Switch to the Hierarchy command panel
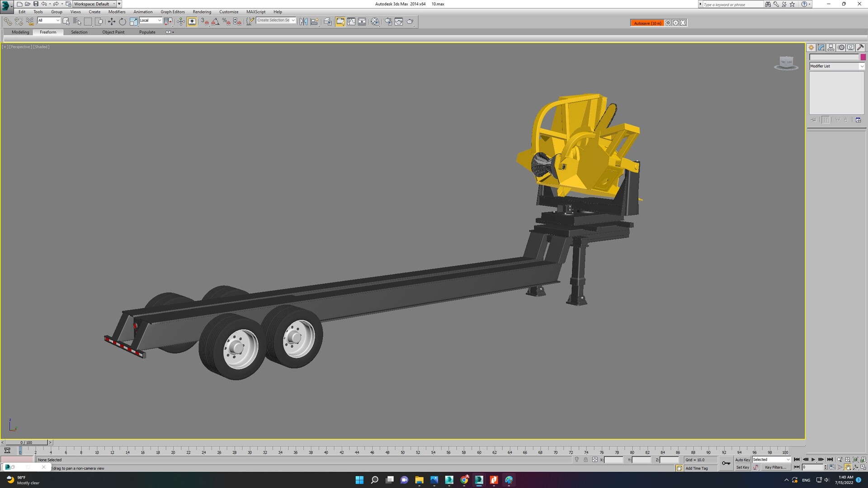The width and height of the screenshot is (868, 488). coord(831,47)
